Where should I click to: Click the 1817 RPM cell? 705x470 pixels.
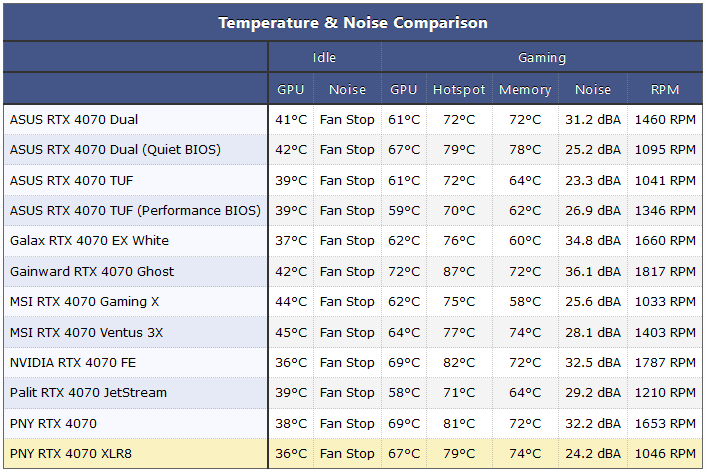tap(665, 271)
